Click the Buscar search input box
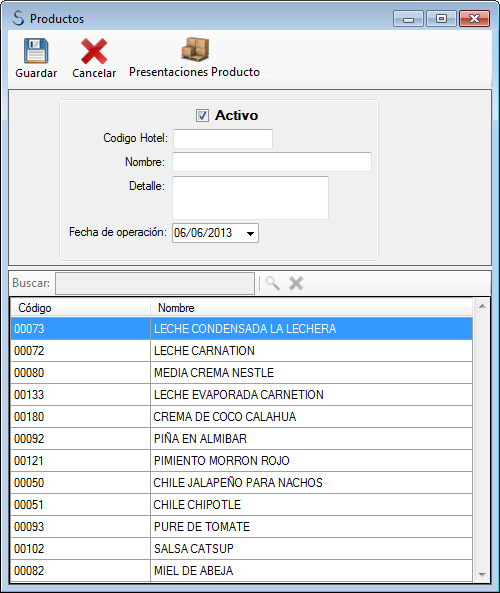The width and height of the screenshot is (500, 593). [155, 283]
